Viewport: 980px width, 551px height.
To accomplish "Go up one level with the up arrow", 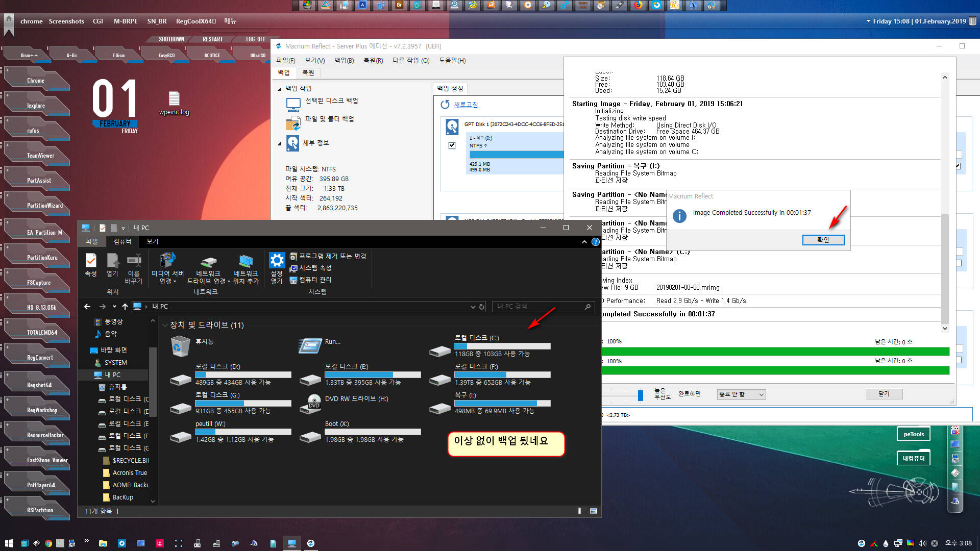I will (125, 307).
